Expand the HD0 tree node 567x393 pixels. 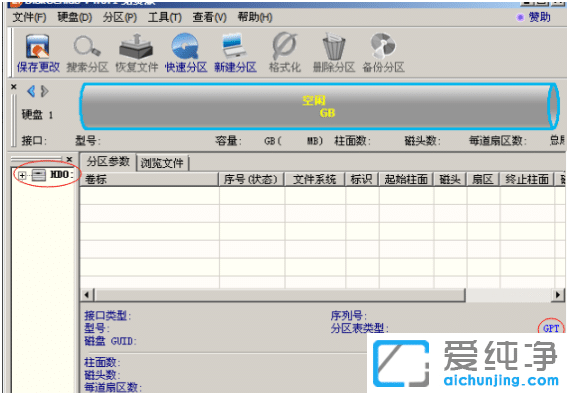pyautogui.click(x=22, y=175)
